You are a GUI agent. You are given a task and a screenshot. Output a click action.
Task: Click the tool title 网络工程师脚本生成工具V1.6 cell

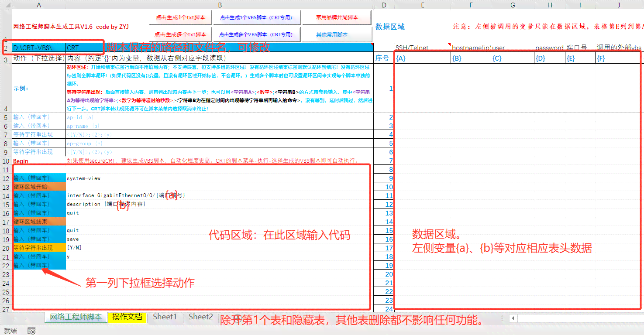[x=72, y=27]
